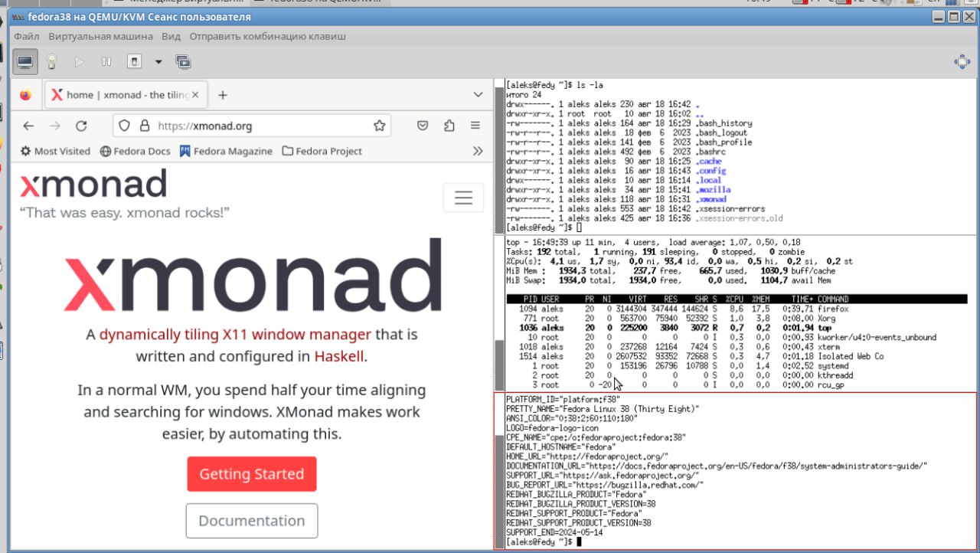Click the systemd process row in top
Screen dimensions: 980x553
click(x=737, y=366)
